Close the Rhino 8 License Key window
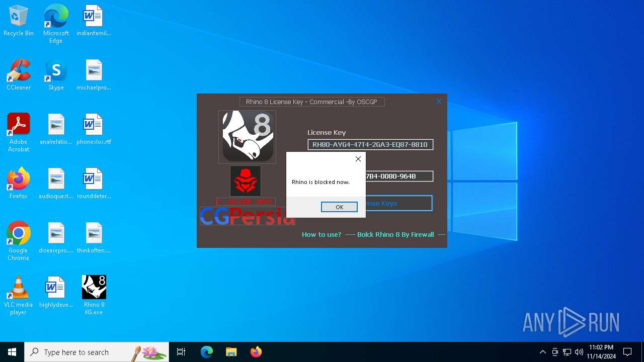This screenshot has width=644, height=362. [x=439, y=102]
